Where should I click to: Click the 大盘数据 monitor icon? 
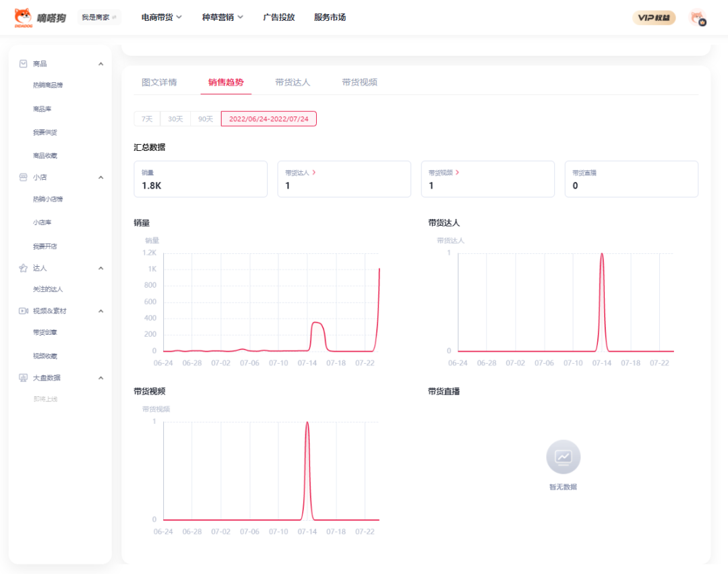point(23,378)
